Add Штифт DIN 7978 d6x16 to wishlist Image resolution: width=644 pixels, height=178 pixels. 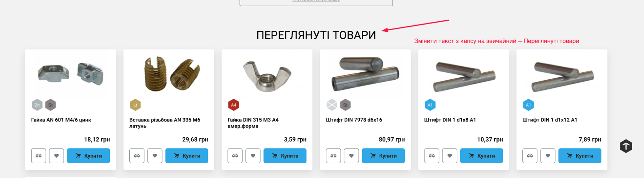tap(351, 156)
